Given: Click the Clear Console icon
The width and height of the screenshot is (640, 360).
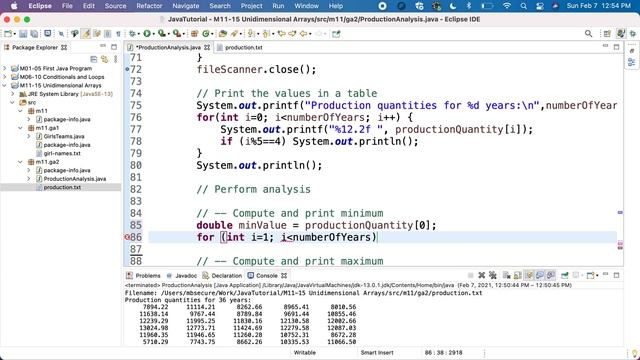Looking at the screenshot, I should tap(507, 276).
